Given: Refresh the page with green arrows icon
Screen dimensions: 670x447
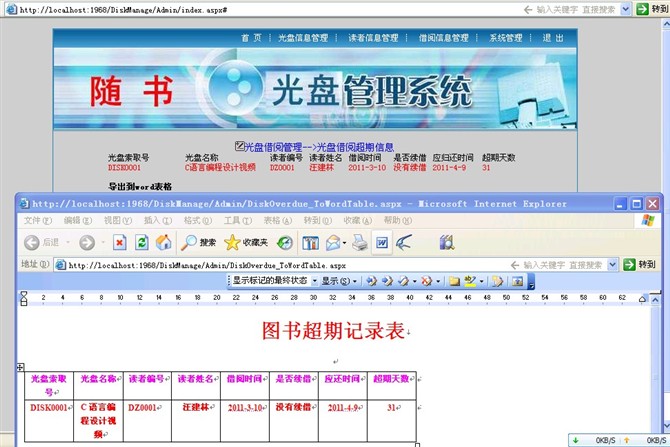Looking at the screenshot, I should pos(141,242).
